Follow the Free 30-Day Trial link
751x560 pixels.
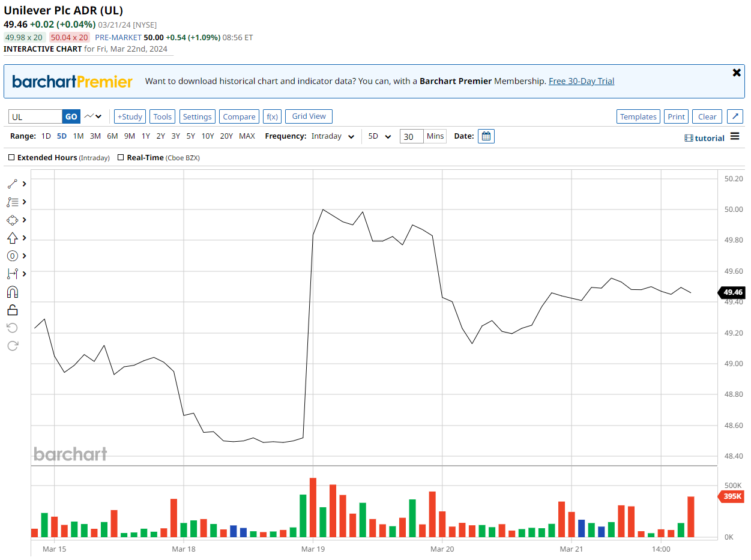(581, 81)
